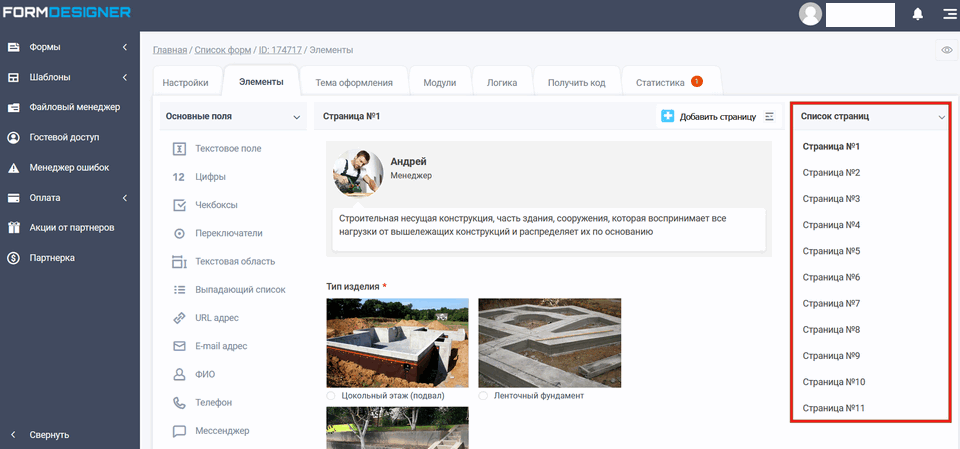
Task: Select Страница №6 in page list
Action: [x=831, y=277]
